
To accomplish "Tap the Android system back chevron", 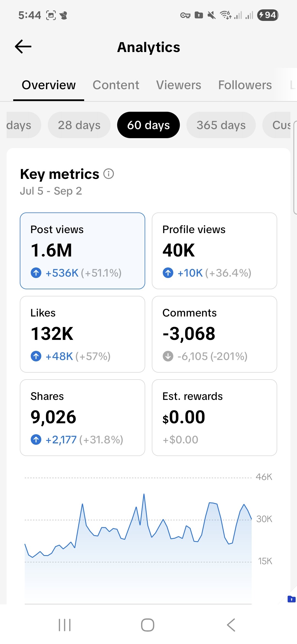I will point(231,625).
